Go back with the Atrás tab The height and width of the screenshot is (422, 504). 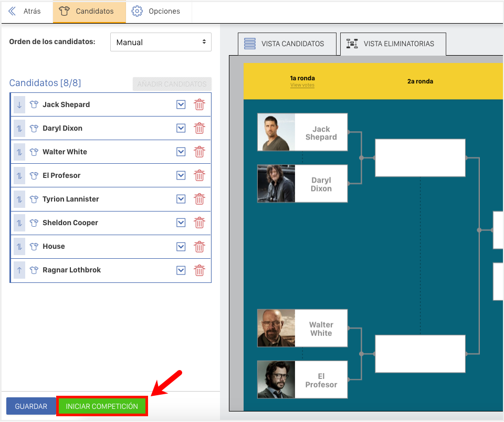point(25,11)
